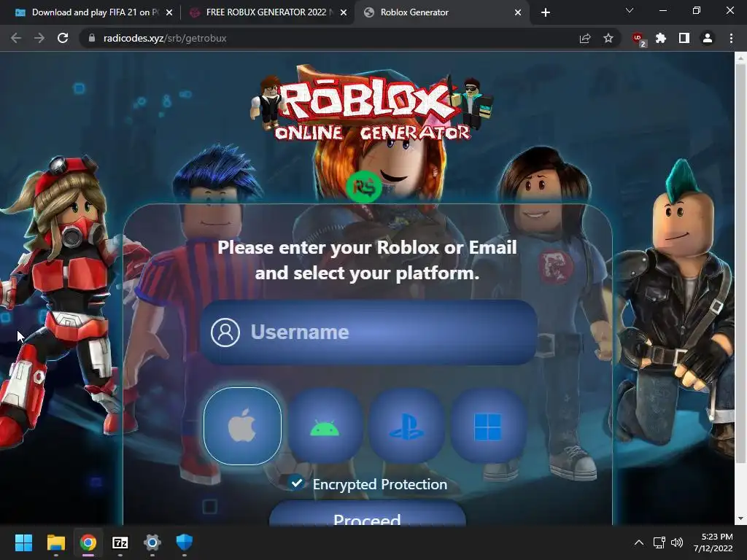The image size is (747, 560).
Task: Open the Extensions puzzle menu
Action: pyautogui.click(x=661, y=38)
